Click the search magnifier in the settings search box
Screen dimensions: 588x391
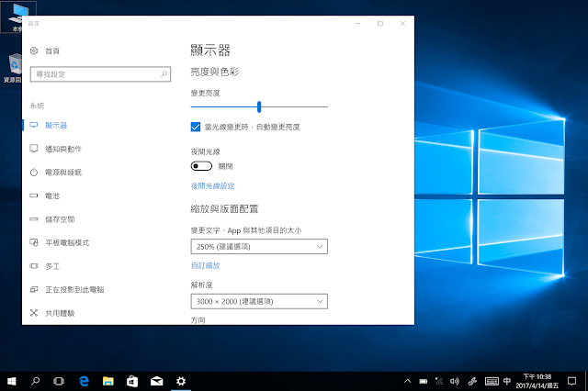pyautogui.click(x=164, y=74)
